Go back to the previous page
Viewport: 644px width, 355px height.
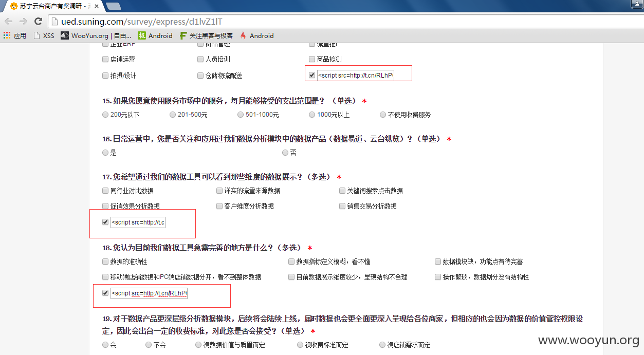pyautogui.click(x=8, y=21)
